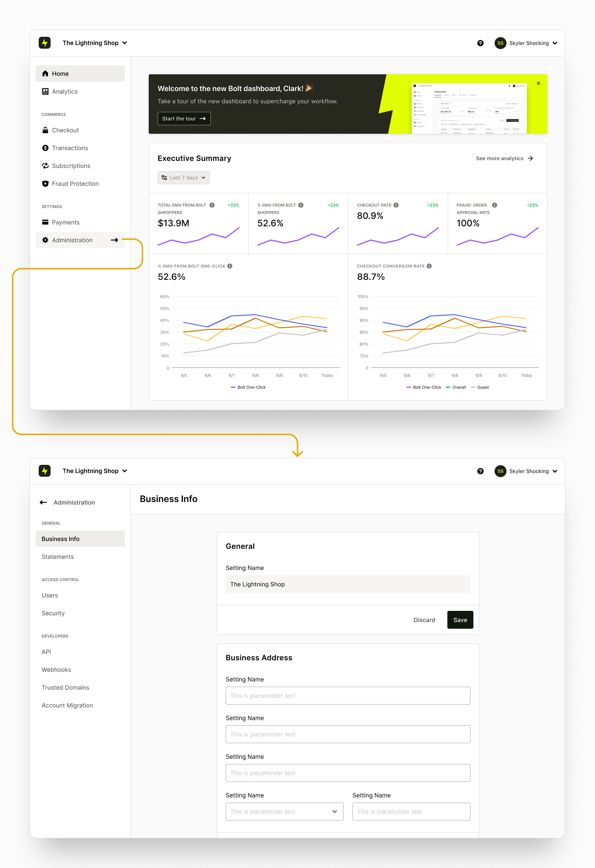Click the info icon beside % GMV From Bolt One-Click
The image size is (595, 868).
coord(230,266)
